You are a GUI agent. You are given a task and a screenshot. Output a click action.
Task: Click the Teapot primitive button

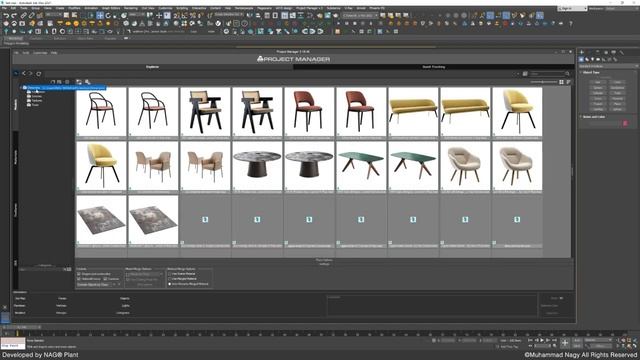598,104
